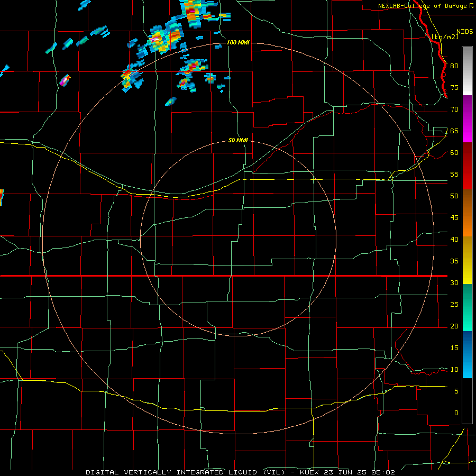Click the 20 value on the scale
The width and height of the screenshot is (476, 476).
tap(454, 326)
